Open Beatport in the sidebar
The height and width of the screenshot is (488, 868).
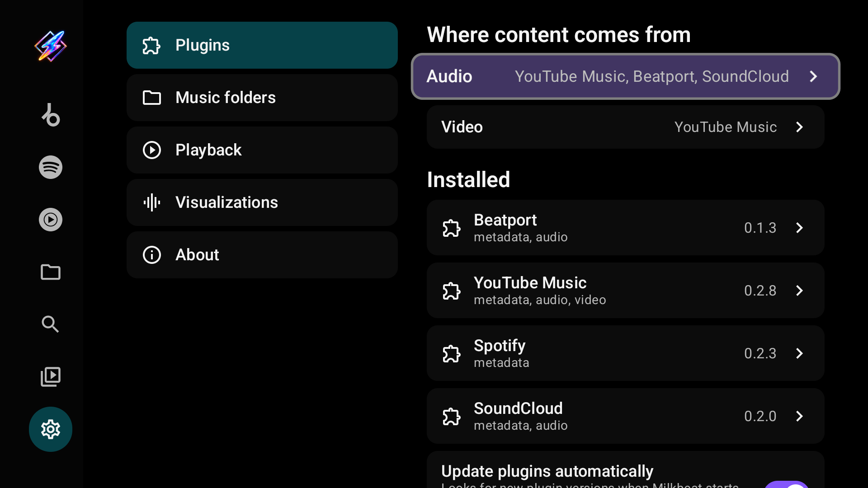[x=51, y=115]
